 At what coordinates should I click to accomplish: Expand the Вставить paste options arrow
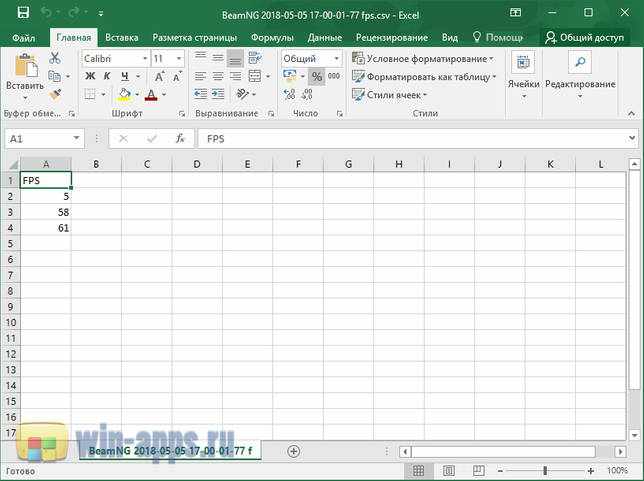point(25,98)
